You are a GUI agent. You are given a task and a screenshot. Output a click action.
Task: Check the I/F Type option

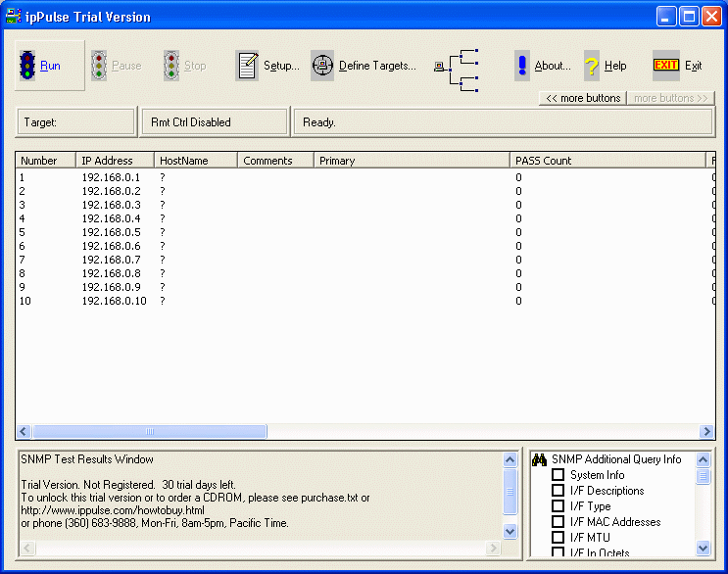click(558, 505)
